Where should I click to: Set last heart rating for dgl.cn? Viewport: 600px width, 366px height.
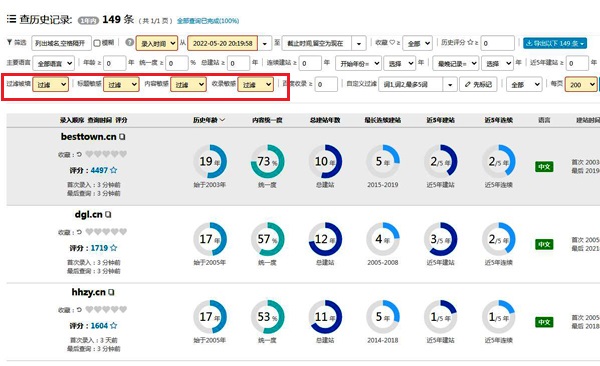[123, 232]
